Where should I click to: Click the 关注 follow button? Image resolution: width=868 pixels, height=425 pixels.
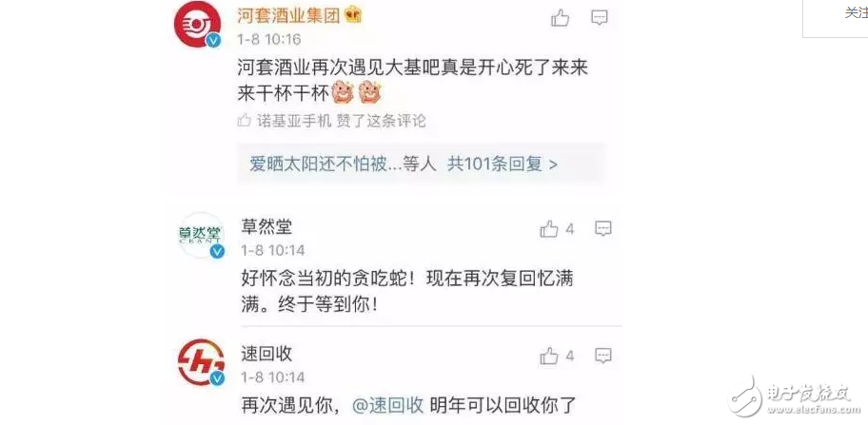click(856, 12)
